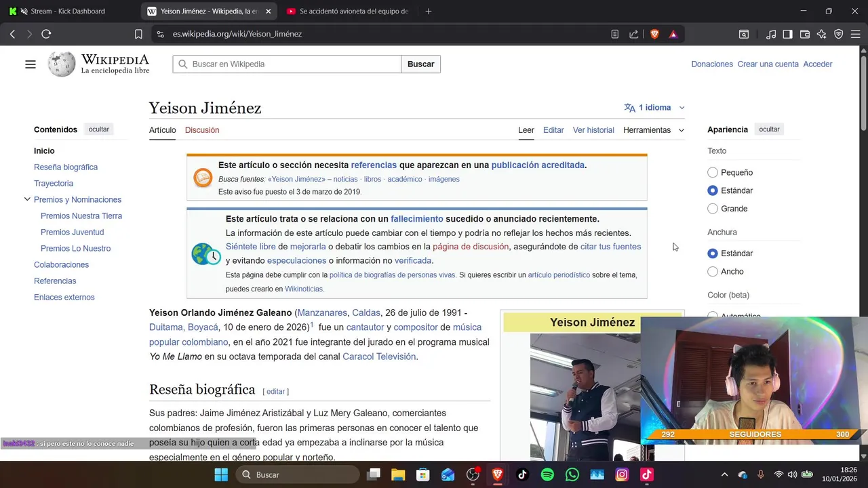Open Task View icon in taskbar
The height and width of the screenshot is (488, 868).
point(373,474)
